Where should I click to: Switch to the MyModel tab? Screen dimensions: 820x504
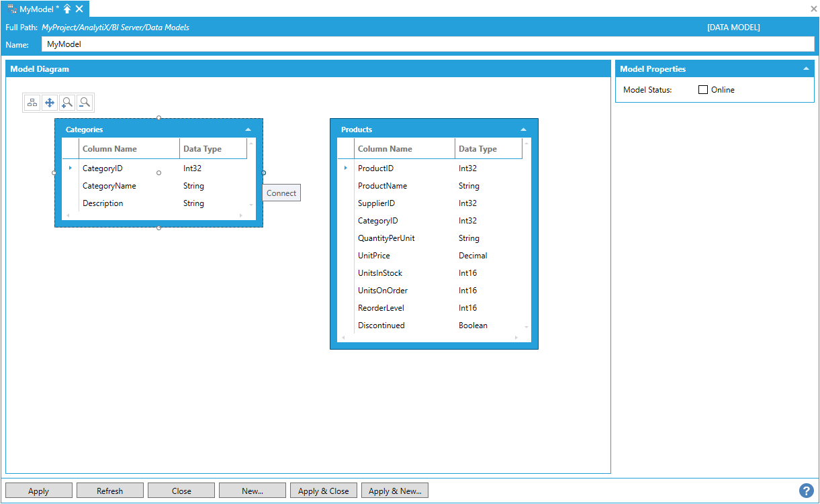click(x=35, y=9)
